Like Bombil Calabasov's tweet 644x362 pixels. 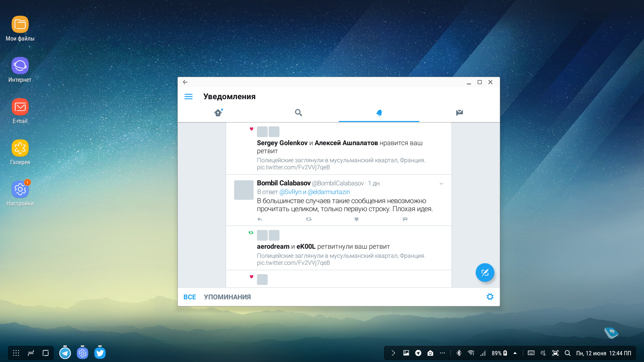tap(357, 219)
